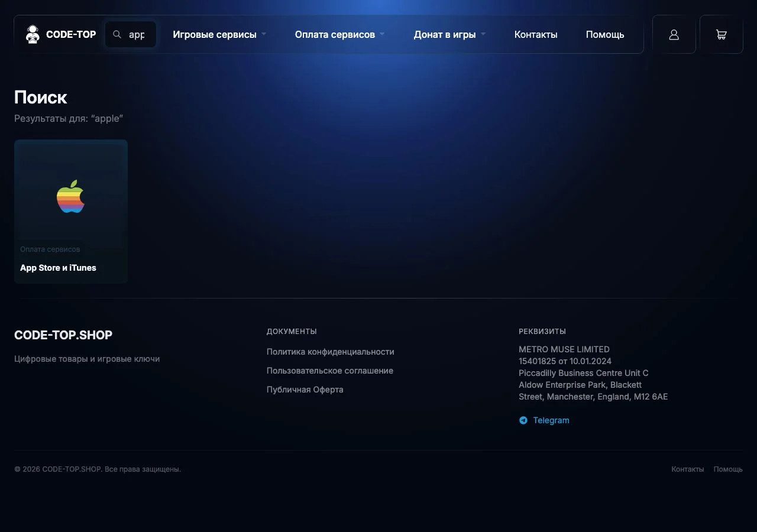Viewport: 757px width, 532px height.
Task: Expand the Игровые сервисы dropdown arrow
Action: click(264, 34)
